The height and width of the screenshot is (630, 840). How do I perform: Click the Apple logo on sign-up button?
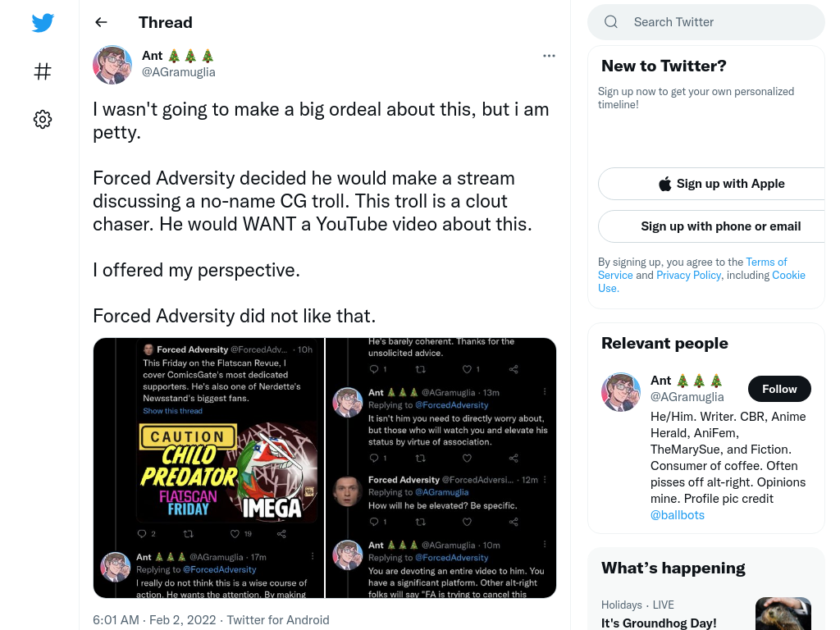click(664, 184)
